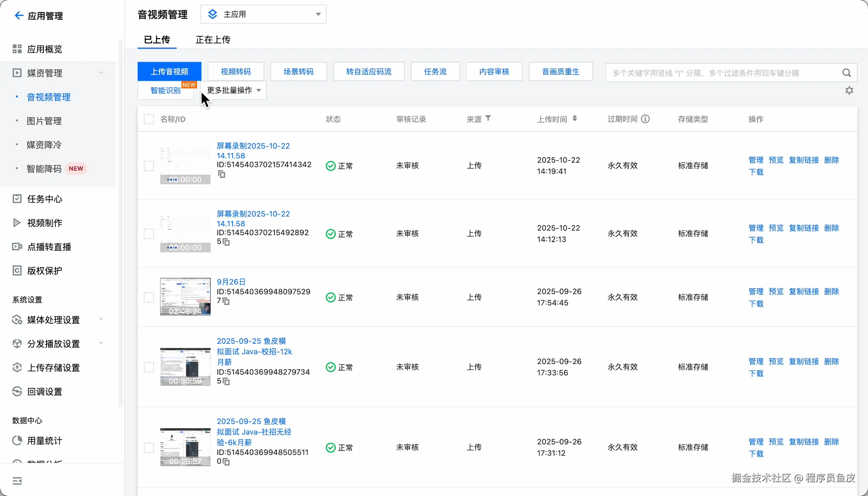Open the 主应用 application dropdown
Image resolution: width=868 pixels, height=496 pixels.
point(263,14)
